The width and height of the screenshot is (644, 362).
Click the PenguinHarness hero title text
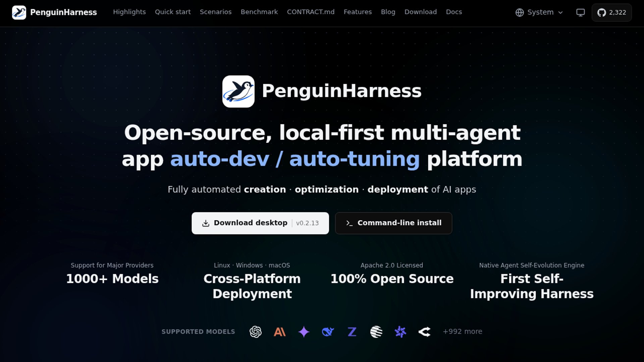click(x=341, y=91)
